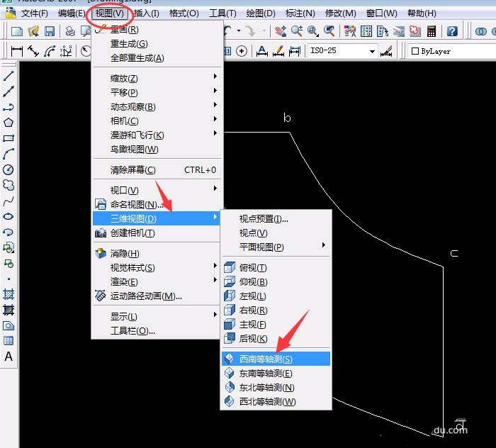The image size is (496, 448).
Task: Select the Polygon tool
Action: click(9, 123)
